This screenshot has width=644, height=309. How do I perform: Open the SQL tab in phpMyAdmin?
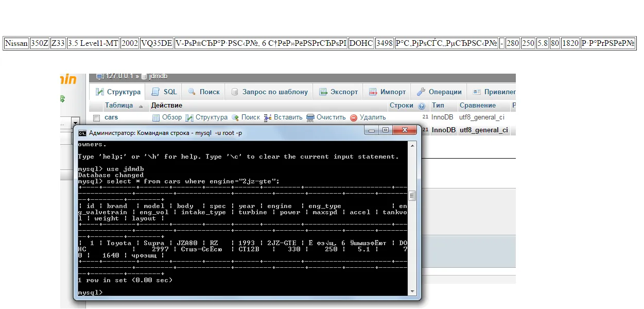pos(164,92)
